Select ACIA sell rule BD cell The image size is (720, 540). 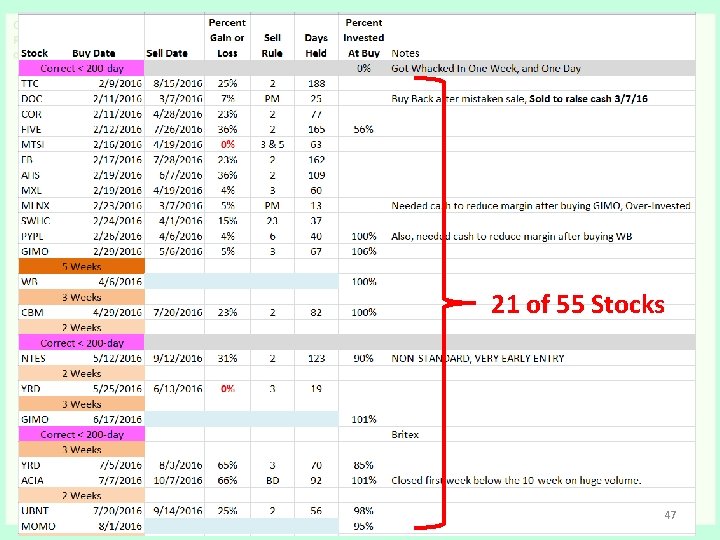click(272, 480)
